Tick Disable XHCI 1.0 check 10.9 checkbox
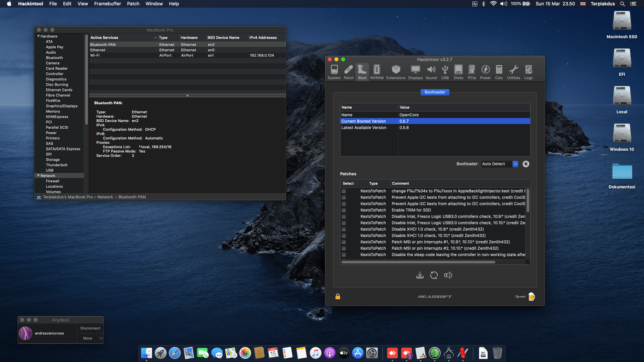 (344, 229)
